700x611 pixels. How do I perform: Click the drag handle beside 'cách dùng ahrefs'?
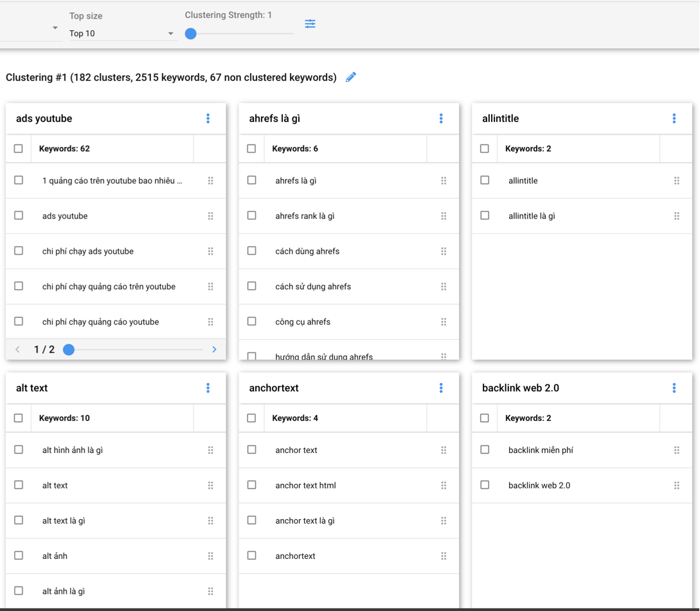click(444, 251)
